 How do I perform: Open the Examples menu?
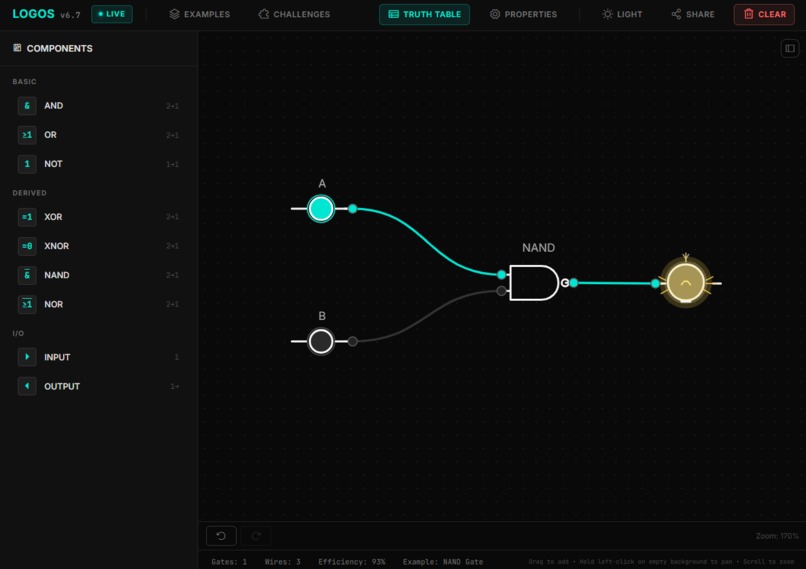tap(199, 14)
